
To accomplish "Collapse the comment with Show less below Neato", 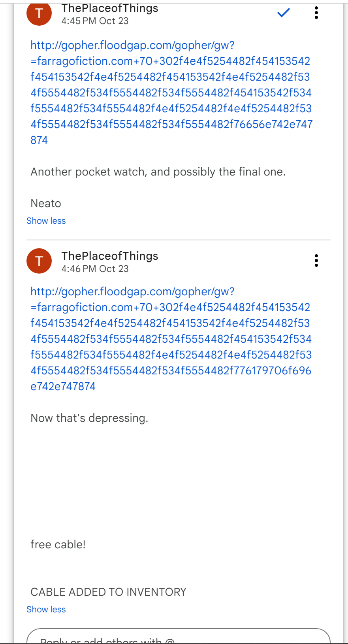I will click(x=46, y=221).
